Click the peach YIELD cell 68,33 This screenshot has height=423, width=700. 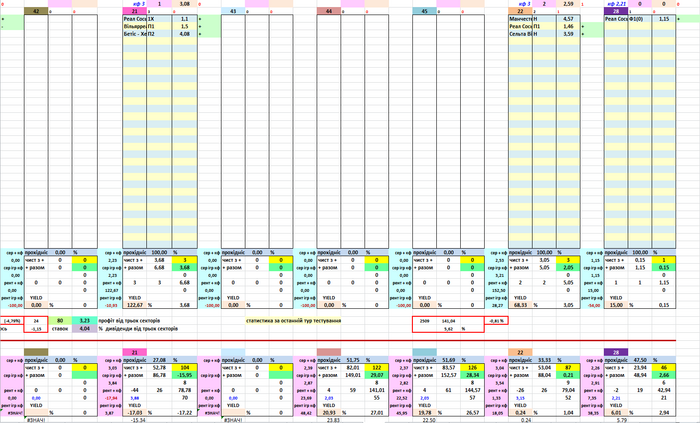pyautogui.click(x=521, y=305)
